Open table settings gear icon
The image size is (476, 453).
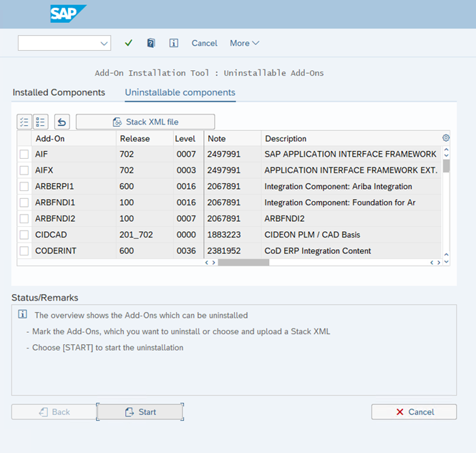446,138
